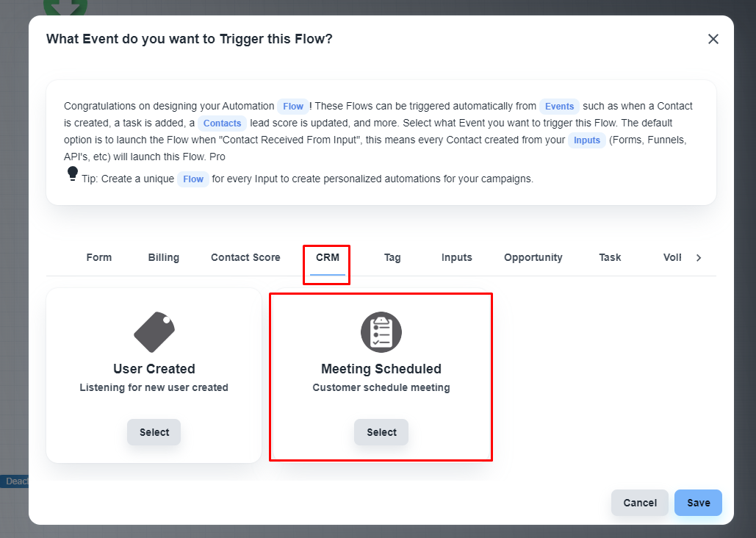The height and width of the screenshot is (538, 756).
Task: Click the Meeting Scheduled clipboard icon
Action: [381, 332]
